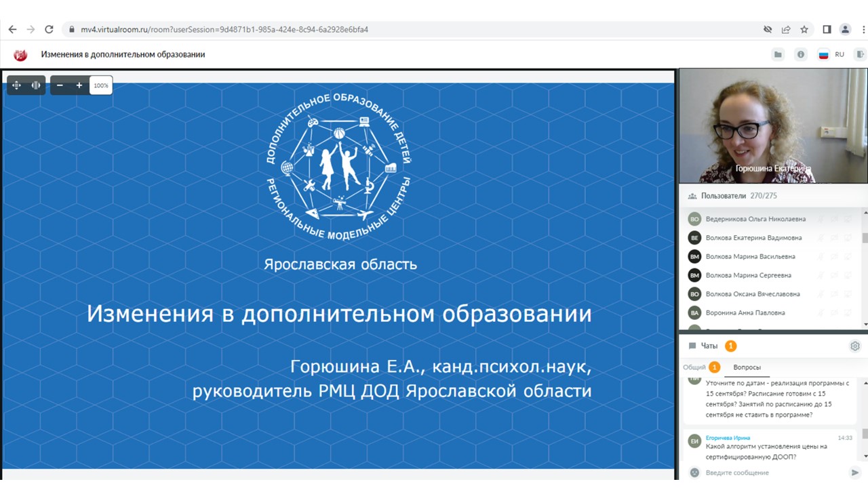Open the room info icon
This screenshot has width=868, height=488.
(801, 55)
